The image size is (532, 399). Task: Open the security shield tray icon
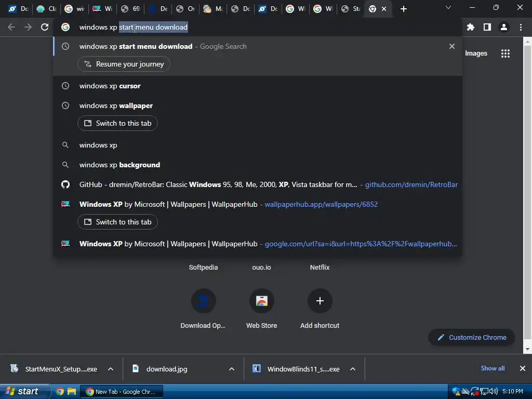pyautogui.click(x=456, y=392)
